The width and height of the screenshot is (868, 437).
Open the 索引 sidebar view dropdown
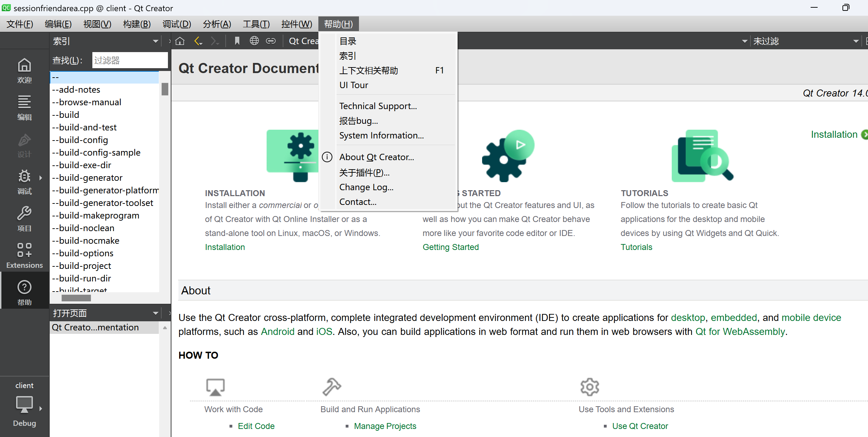pyautogui.click(x=155, y=41)
